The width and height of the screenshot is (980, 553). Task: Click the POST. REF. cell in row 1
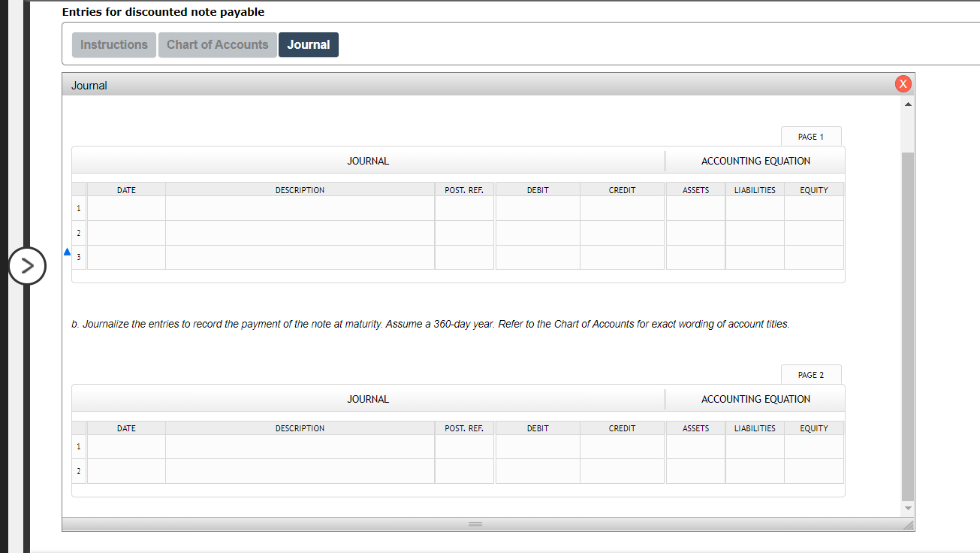pyautogui.click(x=464, y=208)
